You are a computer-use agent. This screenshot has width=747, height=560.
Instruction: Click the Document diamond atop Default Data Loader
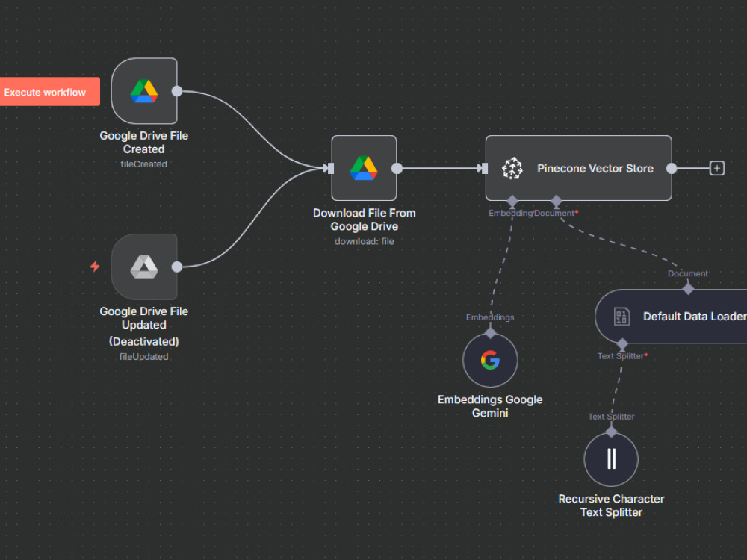[x=688, y=288]
